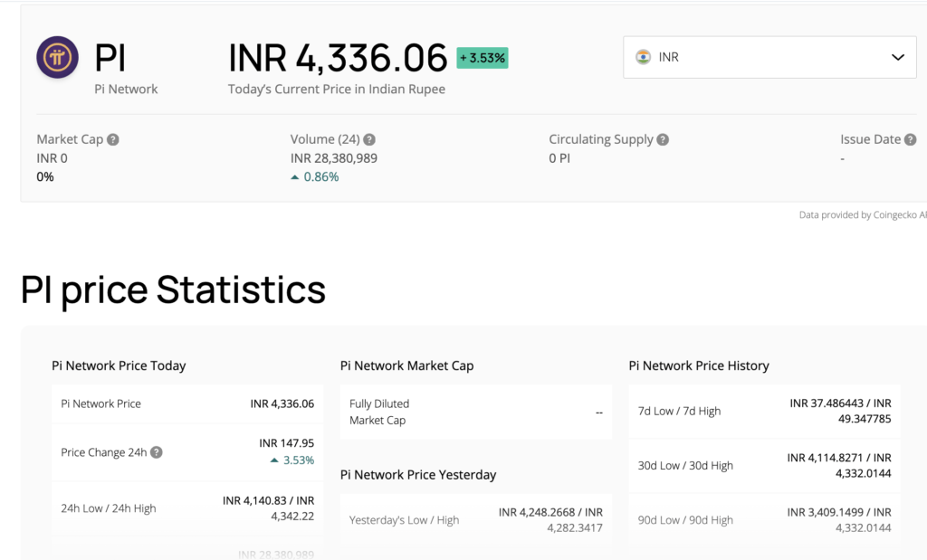
Task: Click the green up arrow beside 0.86%
Action: (x=294, y=177)
